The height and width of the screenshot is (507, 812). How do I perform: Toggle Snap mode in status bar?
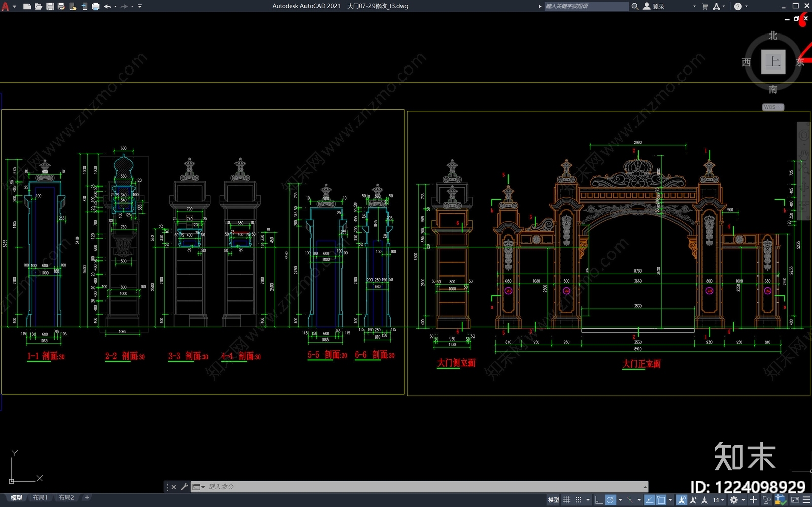click(x=578, y=500)
